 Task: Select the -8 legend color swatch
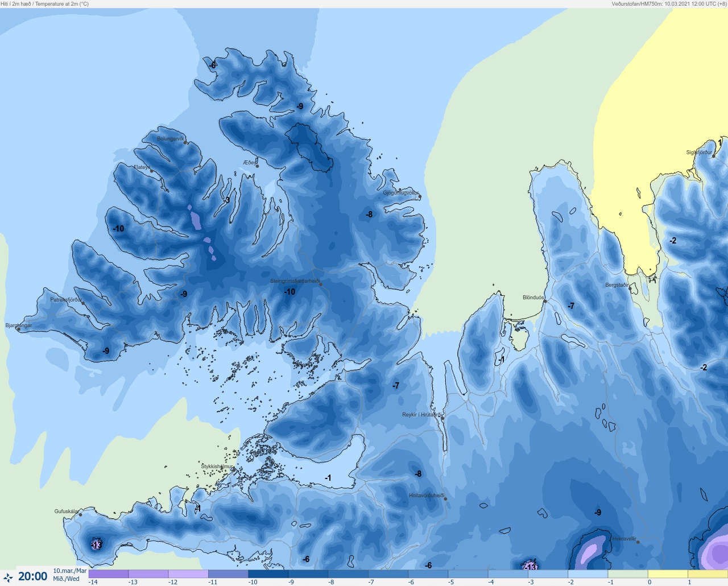(348, 574)
